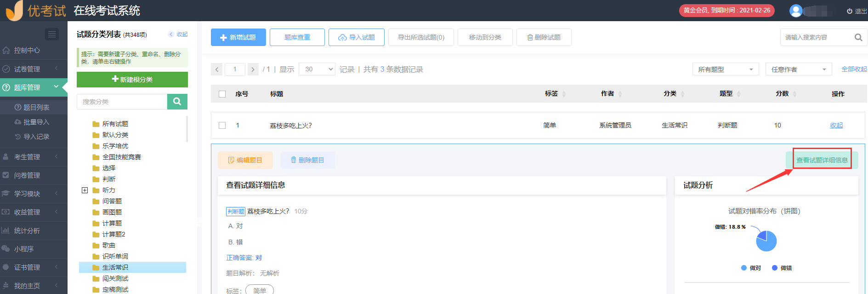Click the 收起 link in row 1
The height and width of the screenshot is (294, 868).
[836, 125]
